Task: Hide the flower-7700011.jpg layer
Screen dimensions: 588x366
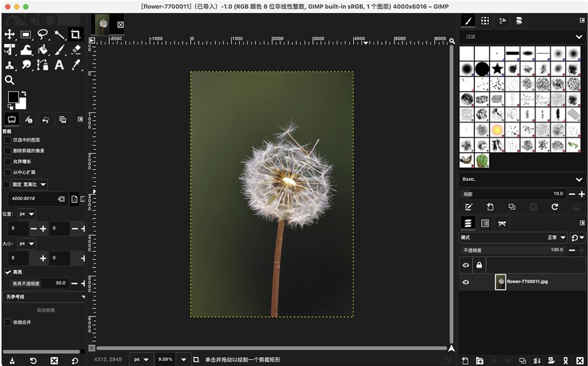Action: [x=466, y=282]
